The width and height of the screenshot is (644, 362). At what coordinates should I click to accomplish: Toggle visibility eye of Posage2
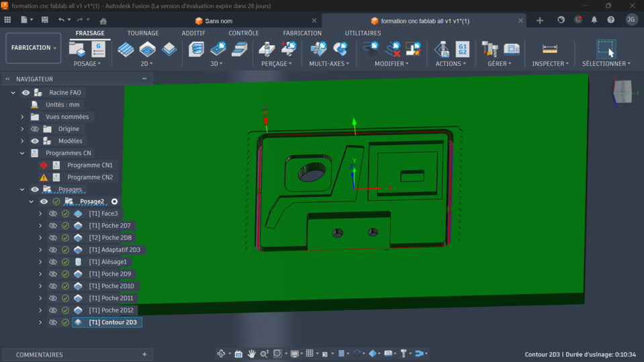pos(44,201)
